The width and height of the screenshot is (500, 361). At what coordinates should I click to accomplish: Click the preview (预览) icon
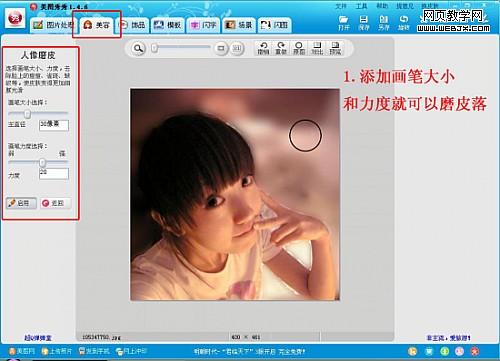click(335, 48)
